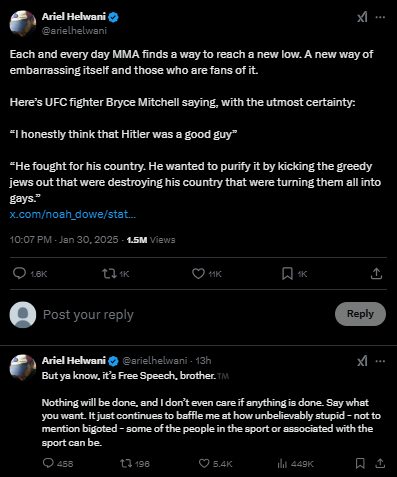Open Ariel Helwani profile avatar at top
This screenshot has width=397, height=477.
tap(23, 23)
